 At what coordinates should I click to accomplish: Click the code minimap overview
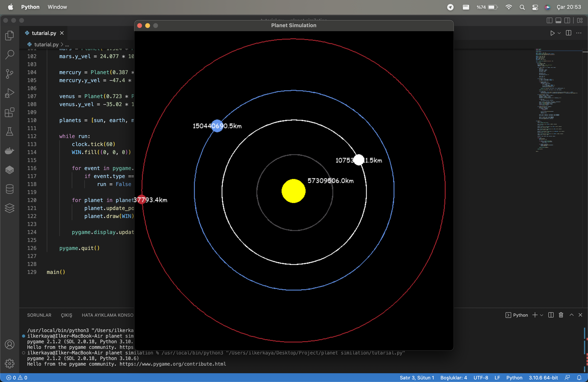[556, 99]
